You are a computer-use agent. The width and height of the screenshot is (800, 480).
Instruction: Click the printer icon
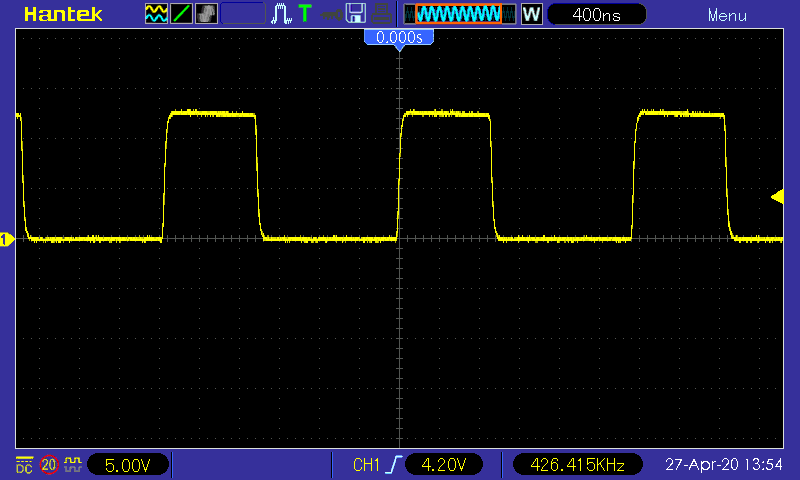click(381, 14)
